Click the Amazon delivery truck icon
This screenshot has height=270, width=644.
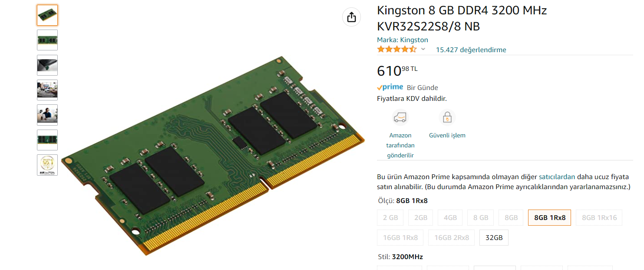(x=400, y=118)
